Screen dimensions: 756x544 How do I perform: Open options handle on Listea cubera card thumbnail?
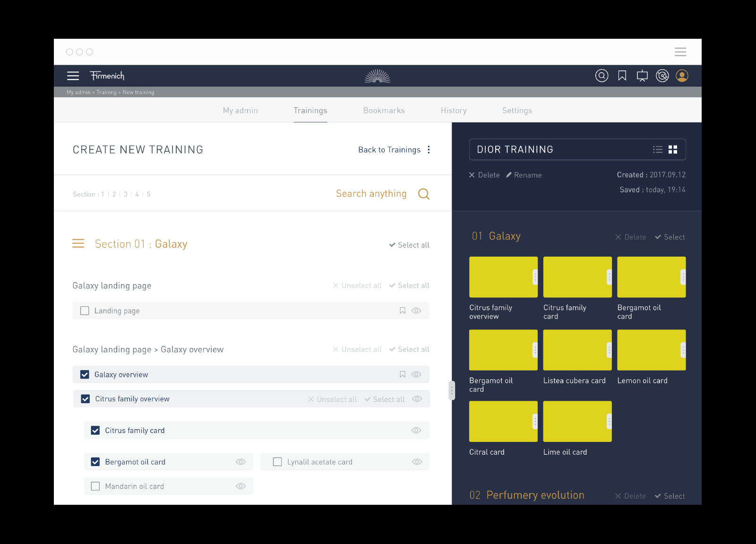point(609,350)
